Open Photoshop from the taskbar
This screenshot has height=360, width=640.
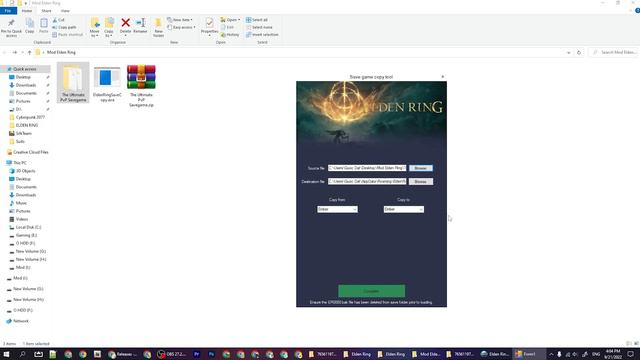pyautogui.click(x=211, y=354)
